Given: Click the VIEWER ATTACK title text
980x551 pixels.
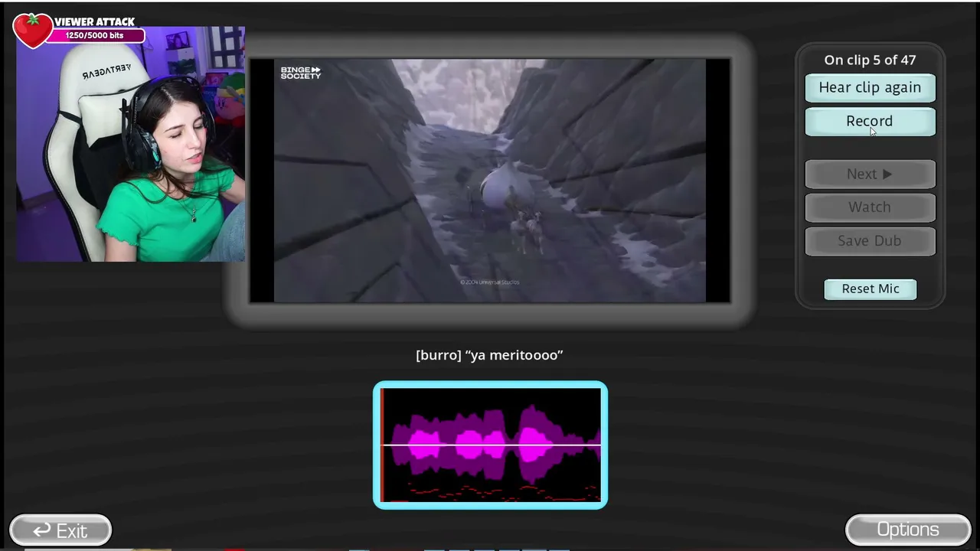Looking at the screenshot, I should pos(94,22).
